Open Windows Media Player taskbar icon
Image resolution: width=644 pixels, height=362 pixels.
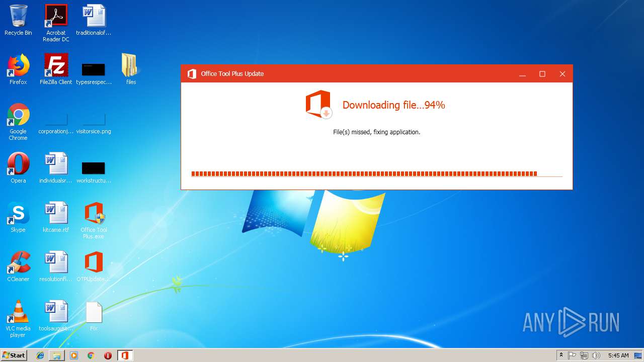point(74,355)
